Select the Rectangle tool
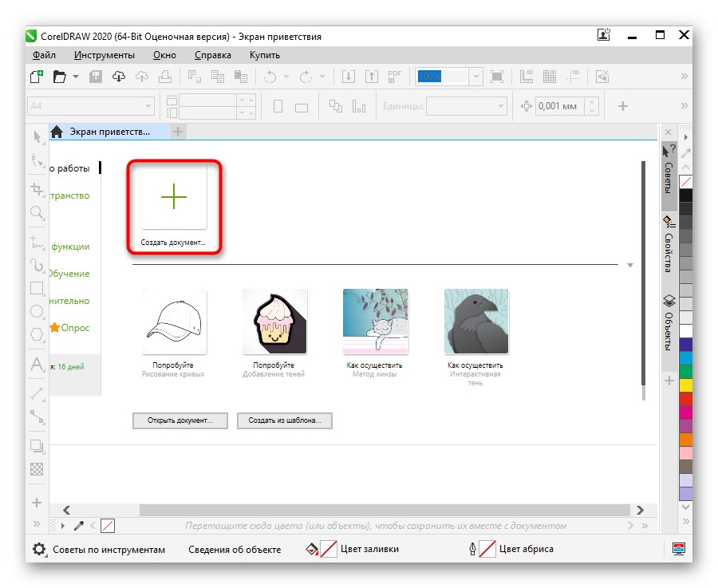This screenshot has height=588, width=718. tap(36, 288)
